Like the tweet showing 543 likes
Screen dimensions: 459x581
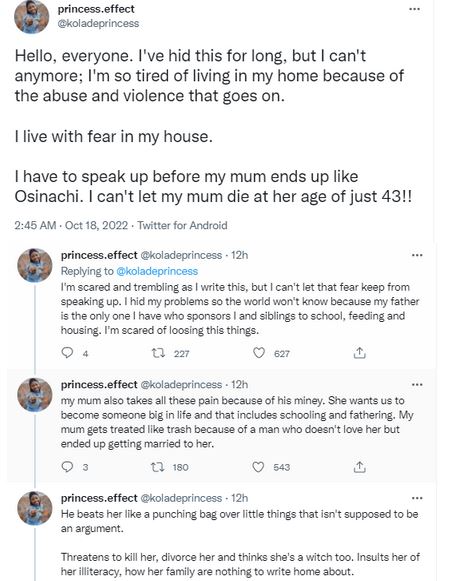258,467
